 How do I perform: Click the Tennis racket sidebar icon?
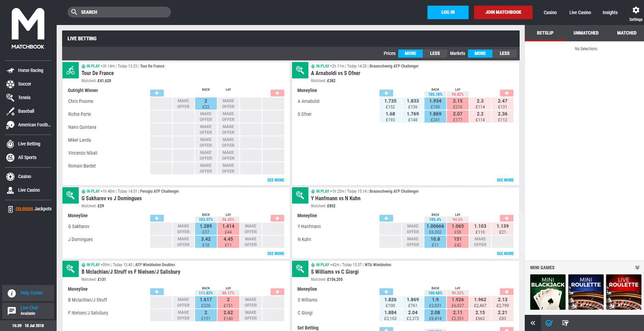click(10, 97)
